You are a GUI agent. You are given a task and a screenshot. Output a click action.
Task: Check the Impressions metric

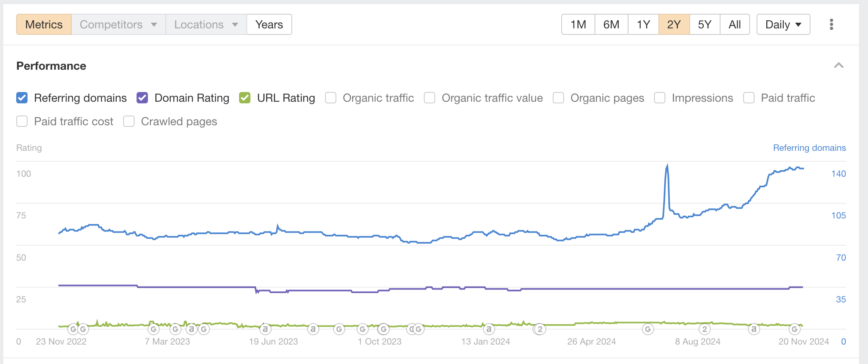(x=659, y=98)
